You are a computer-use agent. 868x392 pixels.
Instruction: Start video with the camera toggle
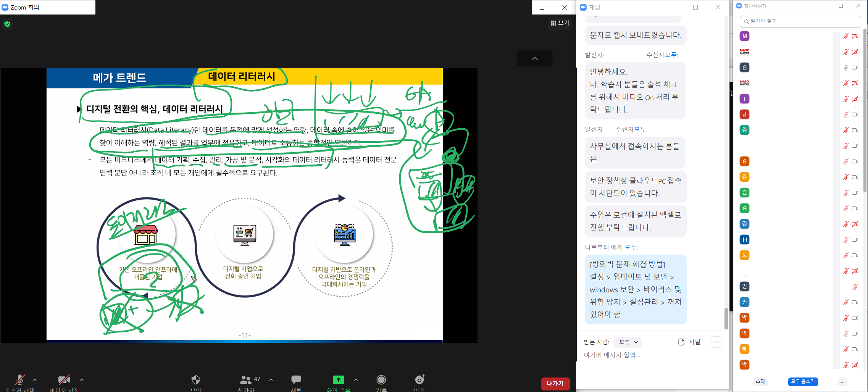coord(64,380)
